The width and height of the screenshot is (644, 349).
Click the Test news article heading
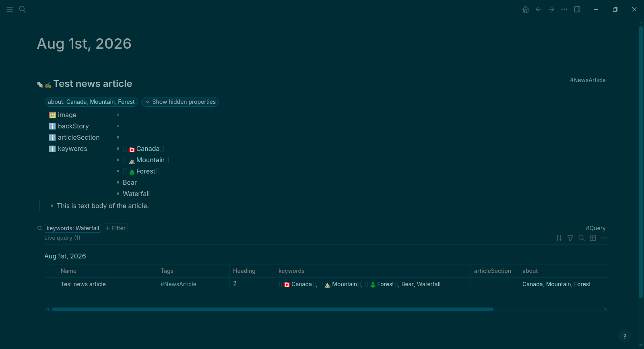coord(93,84)
